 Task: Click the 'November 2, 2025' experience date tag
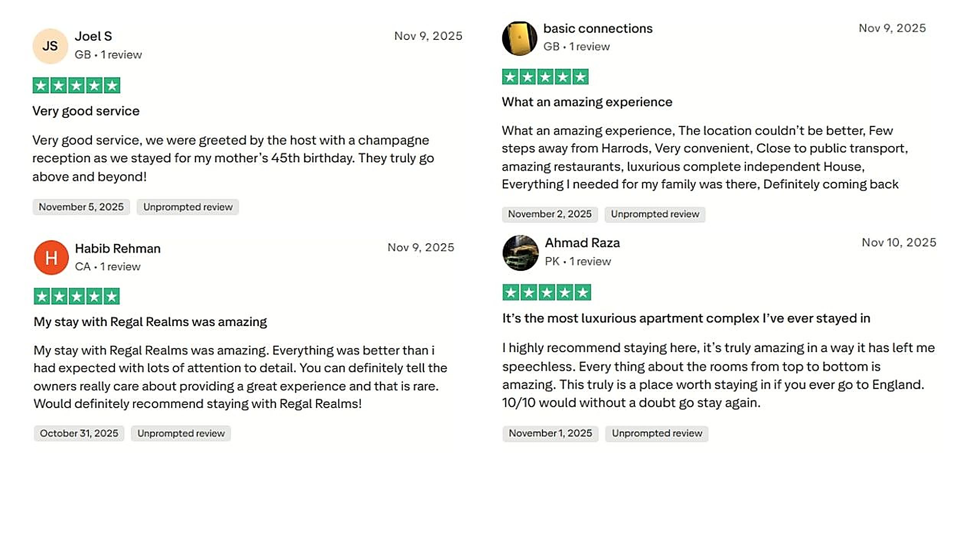coord(550,214)
